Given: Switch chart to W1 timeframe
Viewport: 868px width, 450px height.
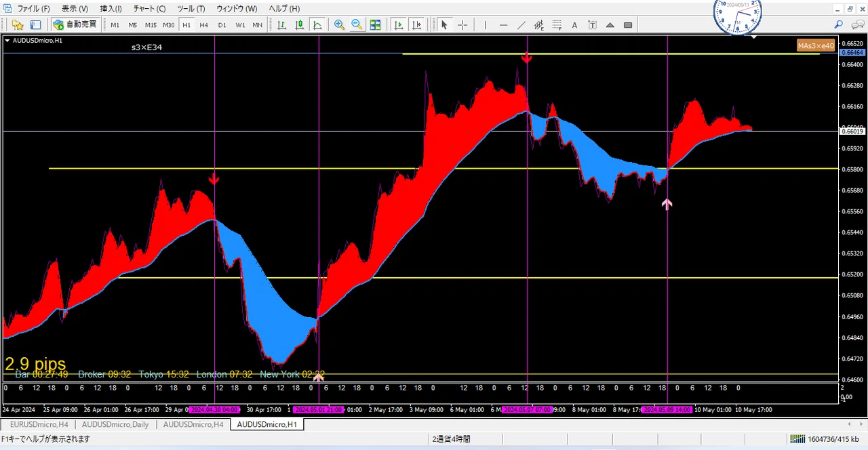Looking at the screenshot, I should (240, 25).
